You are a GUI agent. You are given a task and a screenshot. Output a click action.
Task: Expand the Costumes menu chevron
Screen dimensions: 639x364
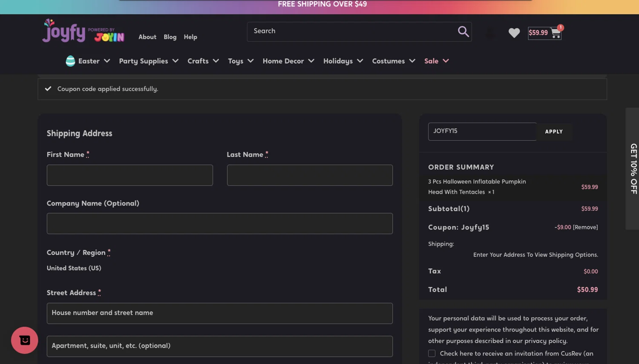click(412, 61)
